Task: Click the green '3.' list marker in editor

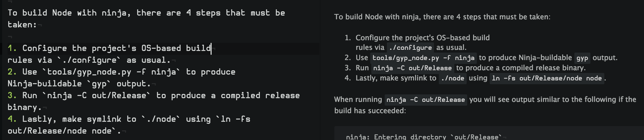Action: [x=12, y=95]
